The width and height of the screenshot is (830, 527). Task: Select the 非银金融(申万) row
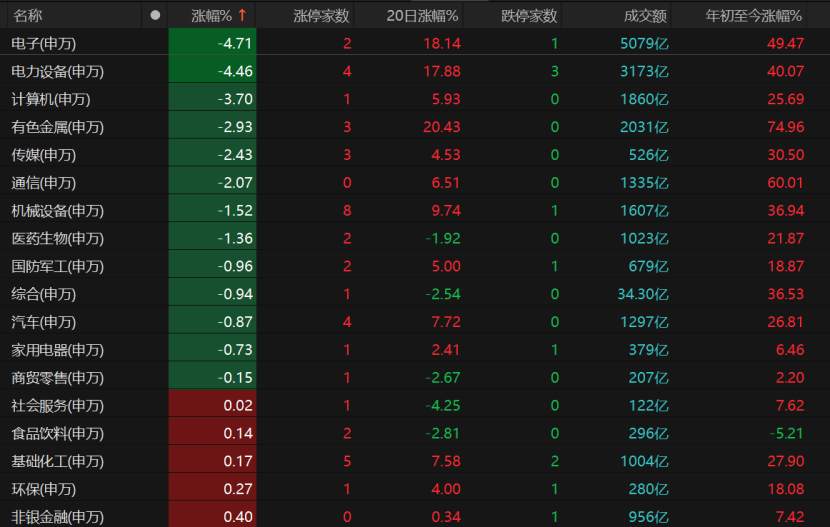pyautogui.click(x=415, y=515)
